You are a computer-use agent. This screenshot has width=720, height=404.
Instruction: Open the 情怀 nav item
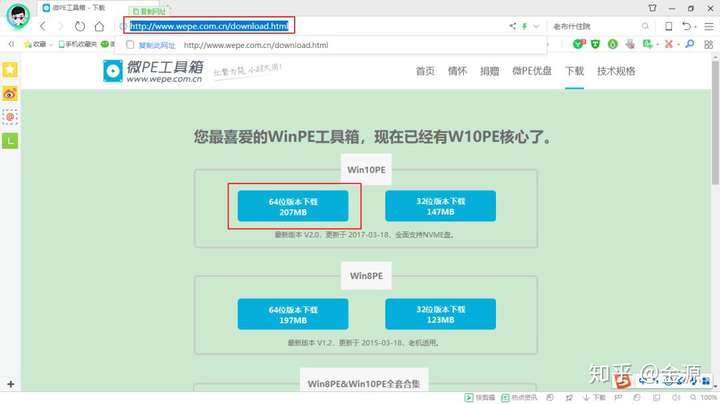[x=457, y=71]
